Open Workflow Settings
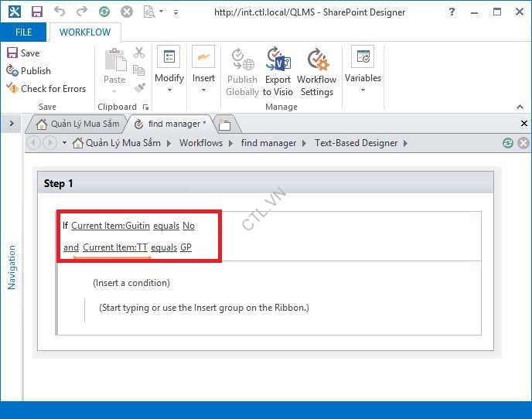532x419 pixels. (x=316, y=71)
